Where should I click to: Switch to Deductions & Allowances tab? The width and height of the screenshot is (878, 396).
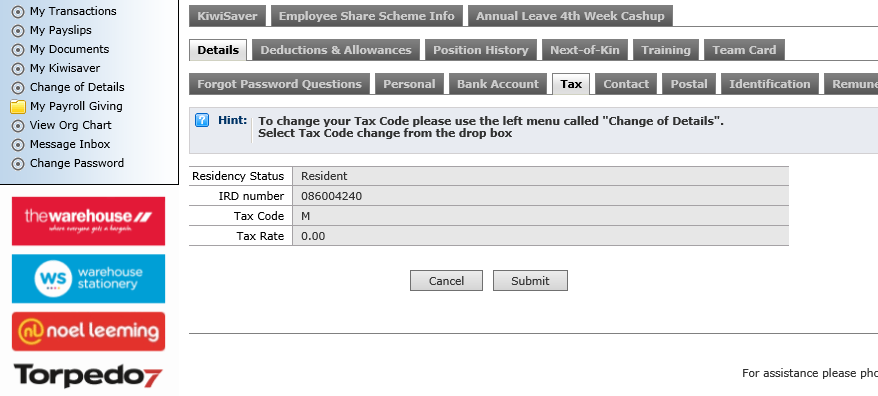point(335,50)
